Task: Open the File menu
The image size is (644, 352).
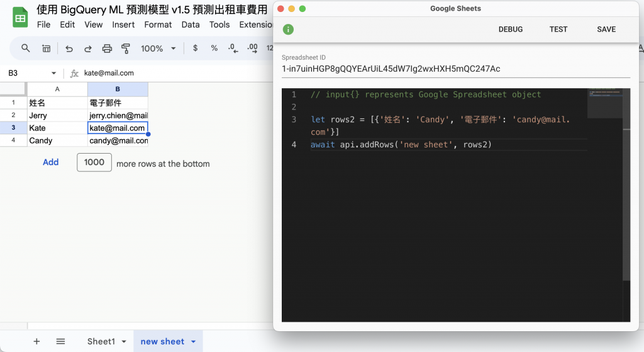Action: [43, 25]
